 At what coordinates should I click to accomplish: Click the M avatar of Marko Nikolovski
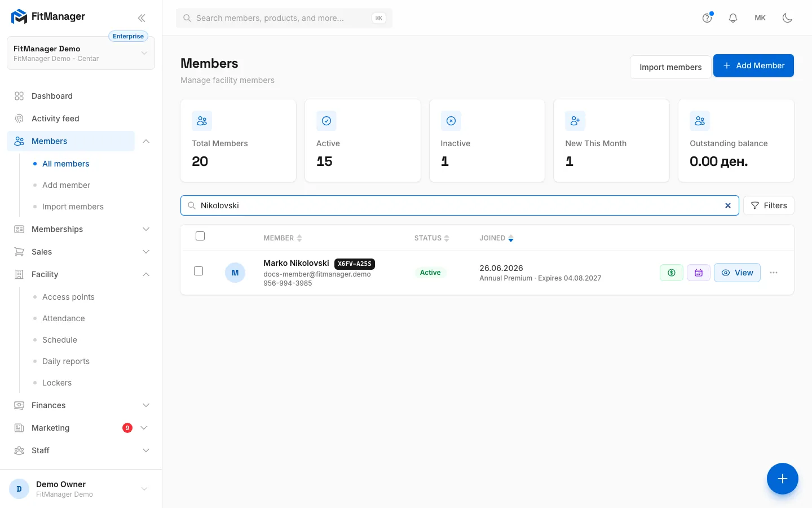tap(235, 273)
